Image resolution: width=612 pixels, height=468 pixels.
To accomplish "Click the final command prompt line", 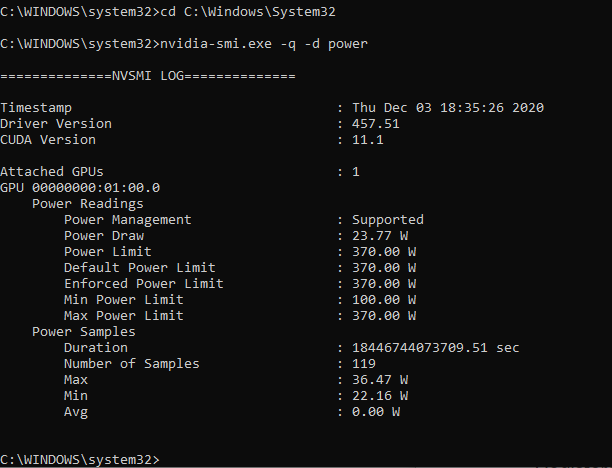I will [80, 459].
